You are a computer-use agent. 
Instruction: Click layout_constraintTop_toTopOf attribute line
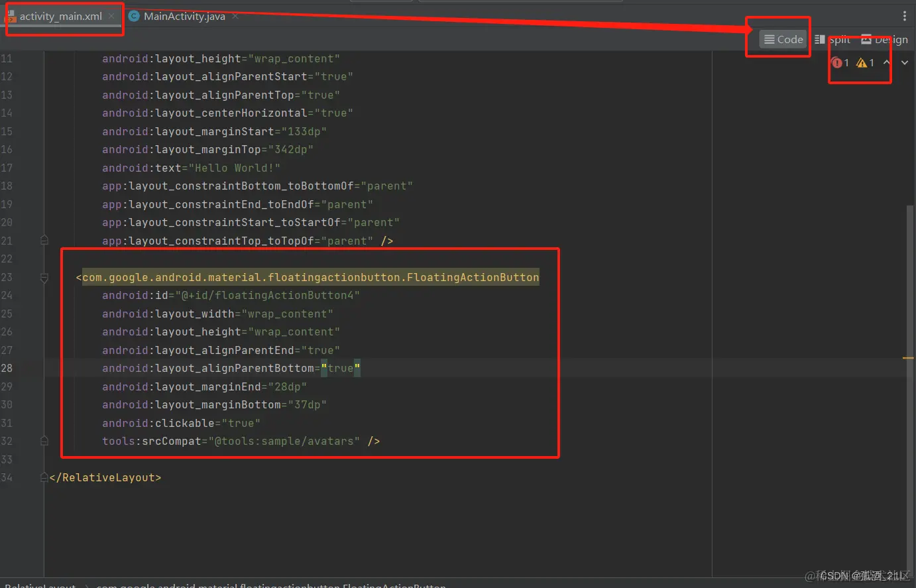237,241
